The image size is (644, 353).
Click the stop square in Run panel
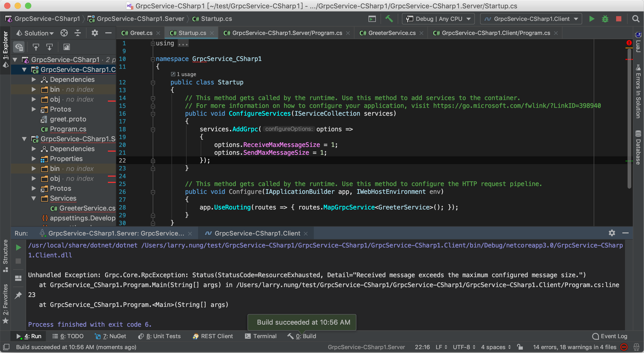[18, 261]
